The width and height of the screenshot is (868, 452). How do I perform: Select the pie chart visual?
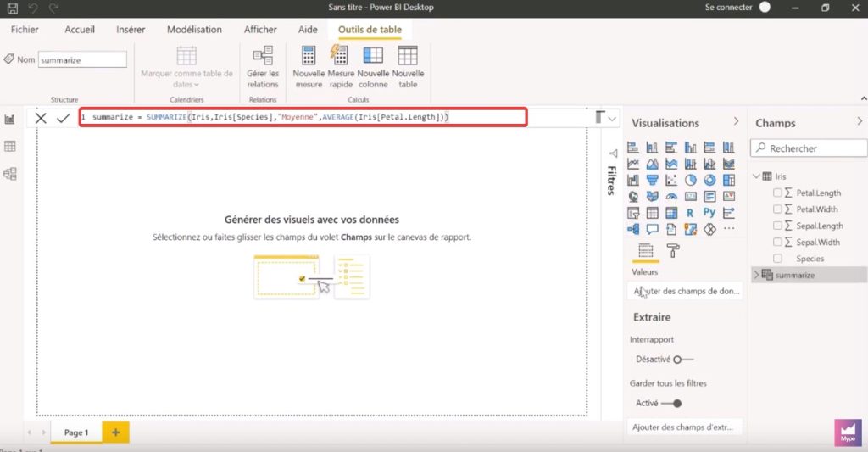pos(690,180)
